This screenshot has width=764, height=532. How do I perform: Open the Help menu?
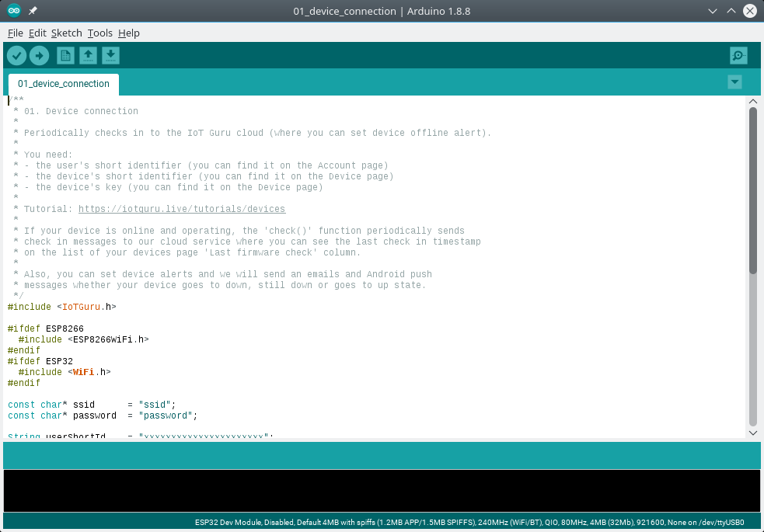click(129, 33)
